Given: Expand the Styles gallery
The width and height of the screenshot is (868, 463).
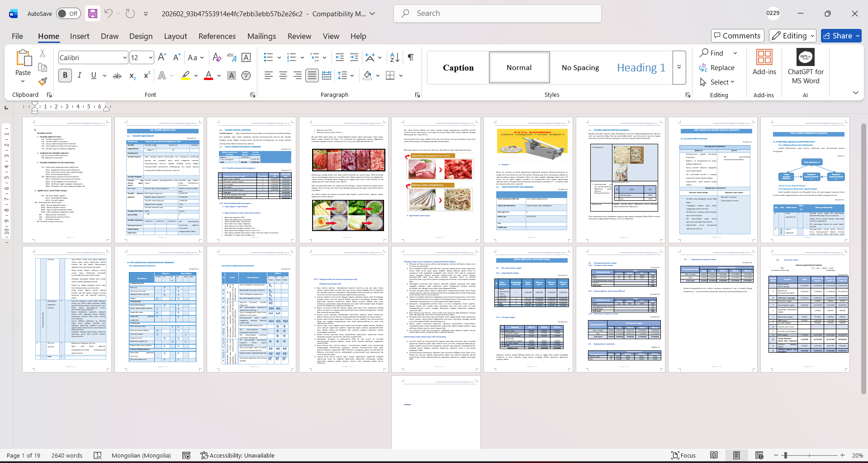Looking at the screenshot, I should pos(679,67).
